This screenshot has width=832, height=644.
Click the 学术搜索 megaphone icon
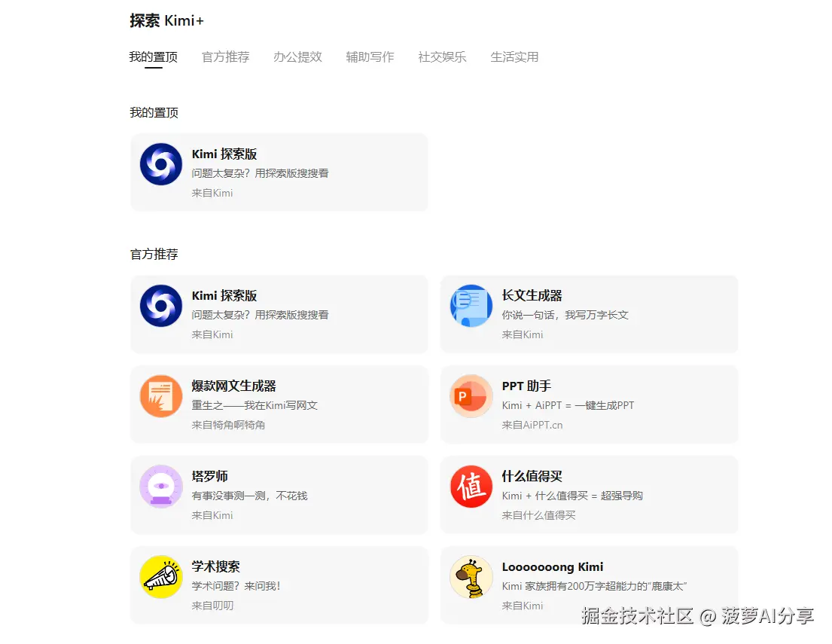[x=161, y=576]
